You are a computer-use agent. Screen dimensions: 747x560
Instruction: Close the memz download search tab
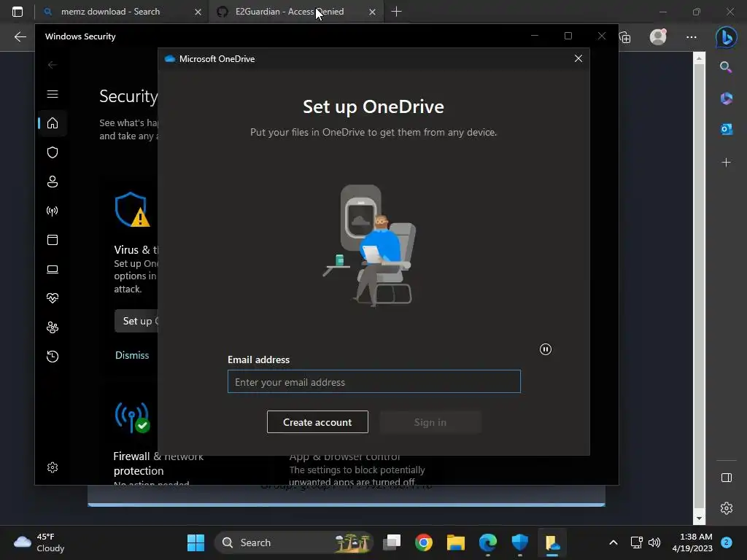point(198,12)
